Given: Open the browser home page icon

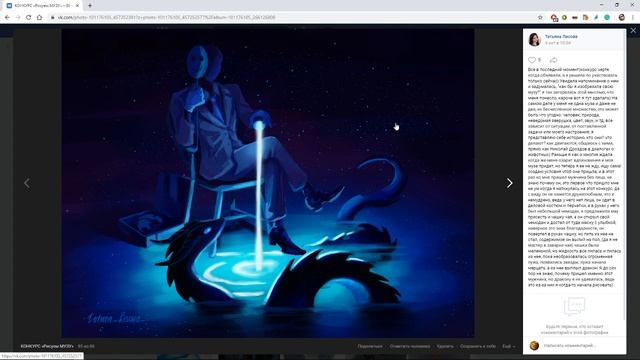Looking at the screenshot, I should pos(40,18).
